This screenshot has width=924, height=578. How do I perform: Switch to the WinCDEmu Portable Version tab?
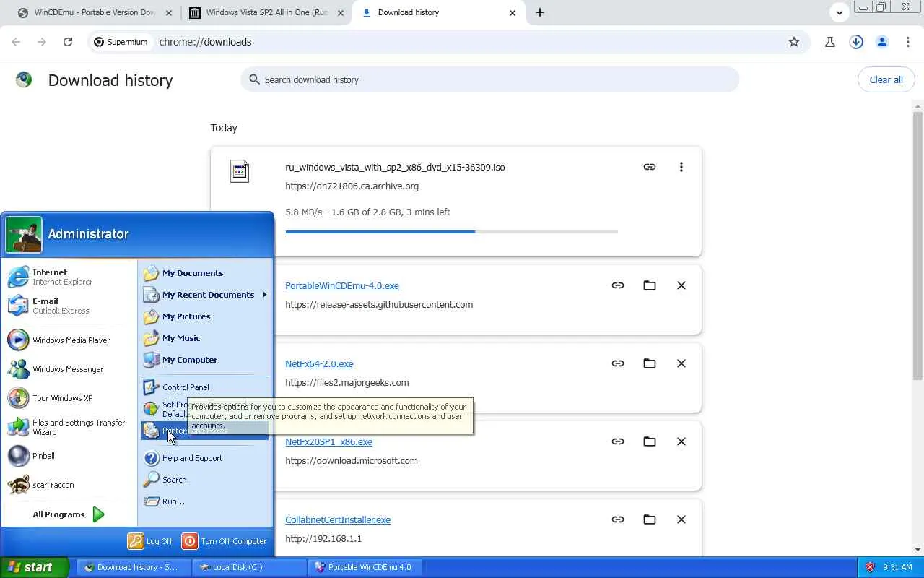(x=94, y=12)
